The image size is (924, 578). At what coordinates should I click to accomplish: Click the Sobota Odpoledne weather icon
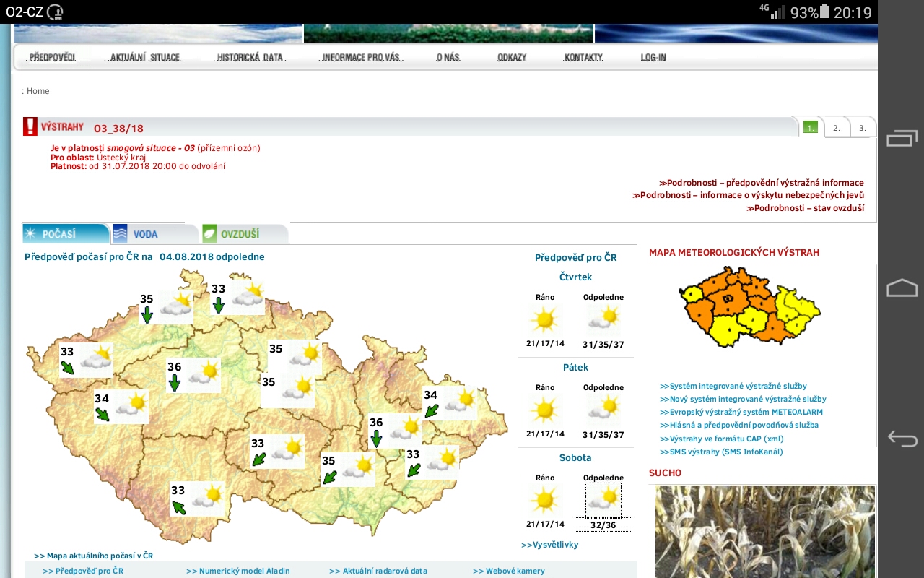[x=603, y=500]
